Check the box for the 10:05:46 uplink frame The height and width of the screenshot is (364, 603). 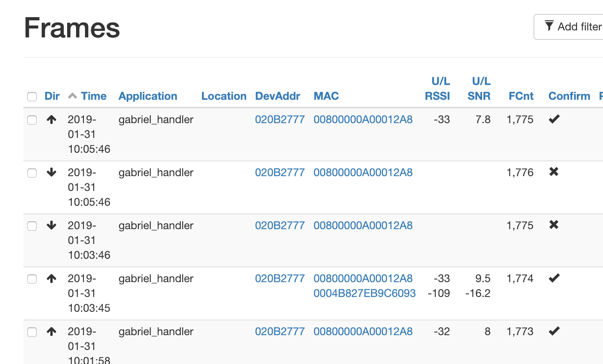tap(32, 120)
